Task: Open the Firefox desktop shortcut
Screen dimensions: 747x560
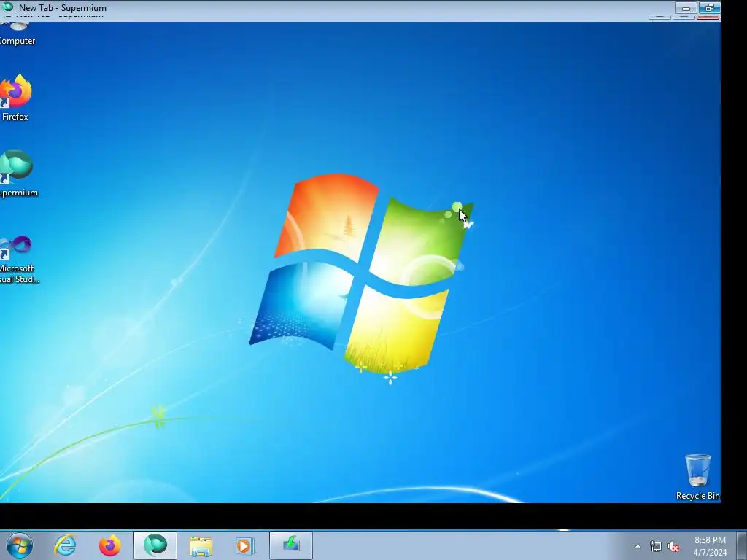Action: tap(15, 98)
